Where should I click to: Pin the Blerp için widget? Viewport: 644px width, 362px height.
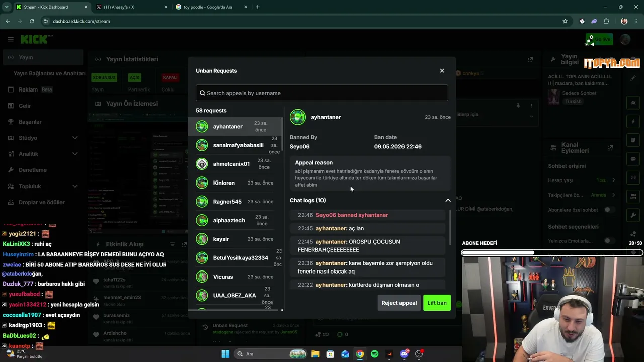[518, 106]
